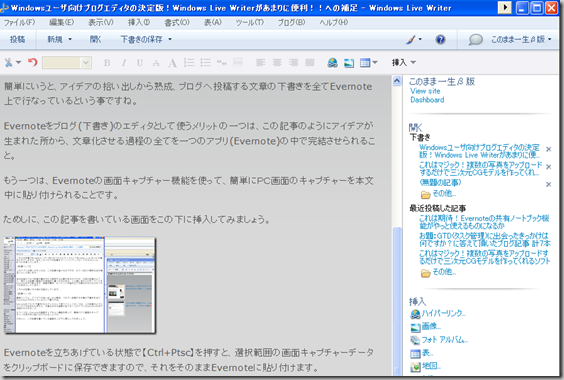Toggle bulleted list icon

[205, 63]
